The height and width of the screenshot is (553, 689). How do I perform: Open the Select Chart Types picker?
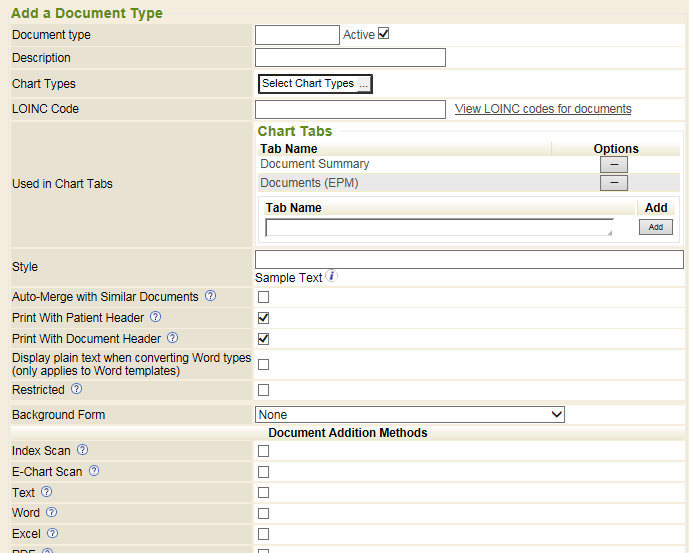315,84
